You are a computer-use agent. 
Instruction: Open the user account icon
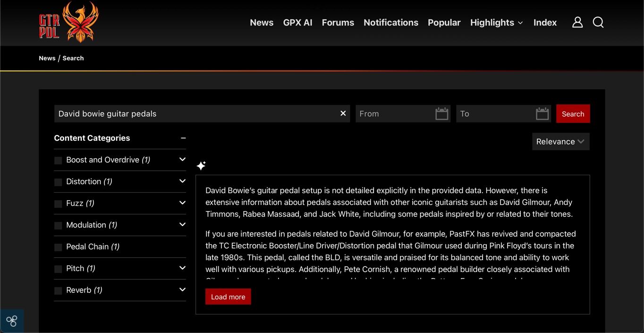[x=577, y=22]
